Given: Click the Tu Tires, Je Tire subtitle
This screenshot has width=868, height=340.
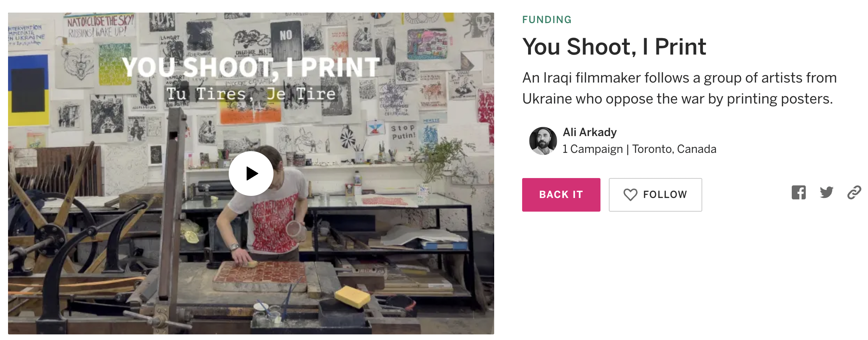Looking at the screenshot, I should click(251, 94).
